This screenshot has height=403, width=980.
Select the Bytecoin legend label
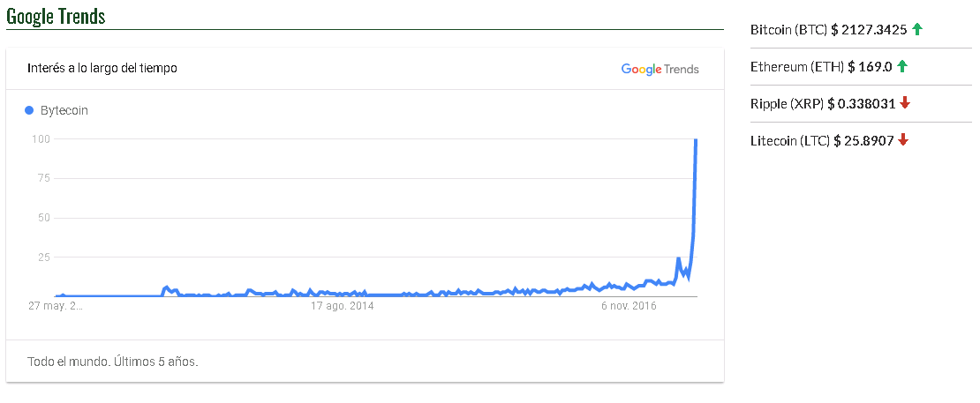pyautogui.click(x=64, y=110)
